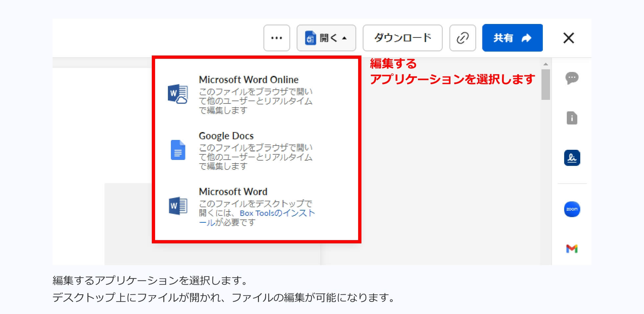
Task: Click the blue 共有 share button
Action: [512, 38]
